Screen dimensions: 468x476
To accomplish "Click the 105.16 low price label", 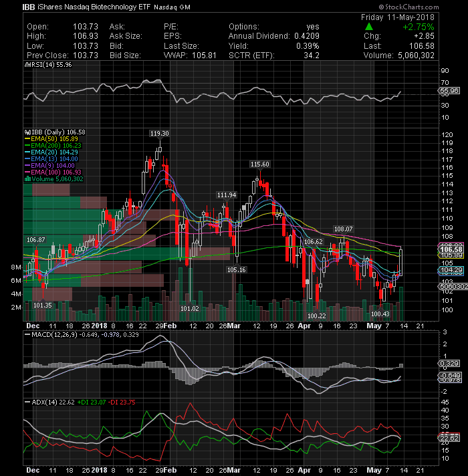I will coord(237,269).
